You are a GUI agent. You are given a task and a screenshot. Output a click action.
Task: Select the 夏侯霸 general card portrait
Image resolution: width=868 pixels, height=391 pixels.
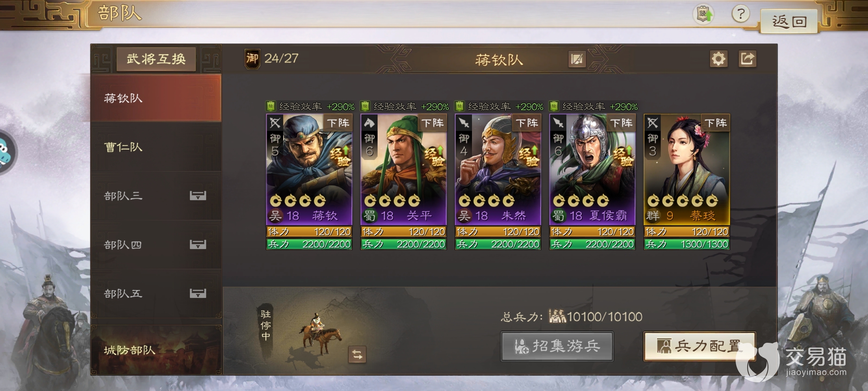(592, 169)
